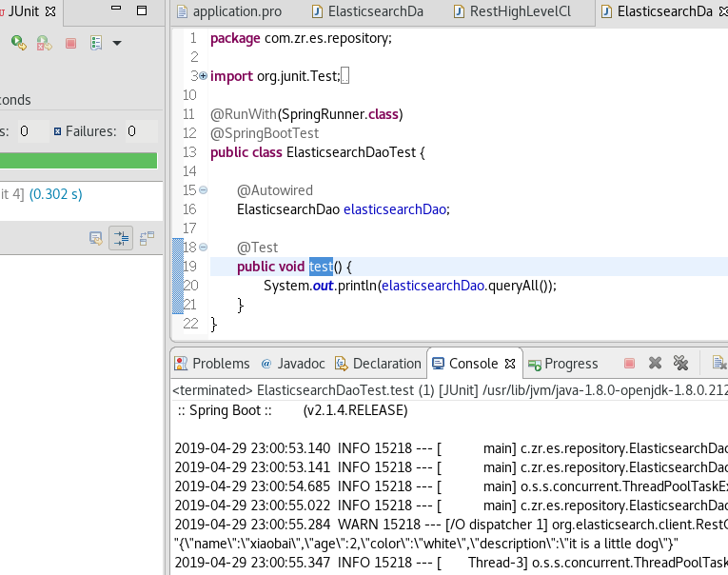Click the file icon on application.pro tab
728x575 pixels.
point(182,11)
